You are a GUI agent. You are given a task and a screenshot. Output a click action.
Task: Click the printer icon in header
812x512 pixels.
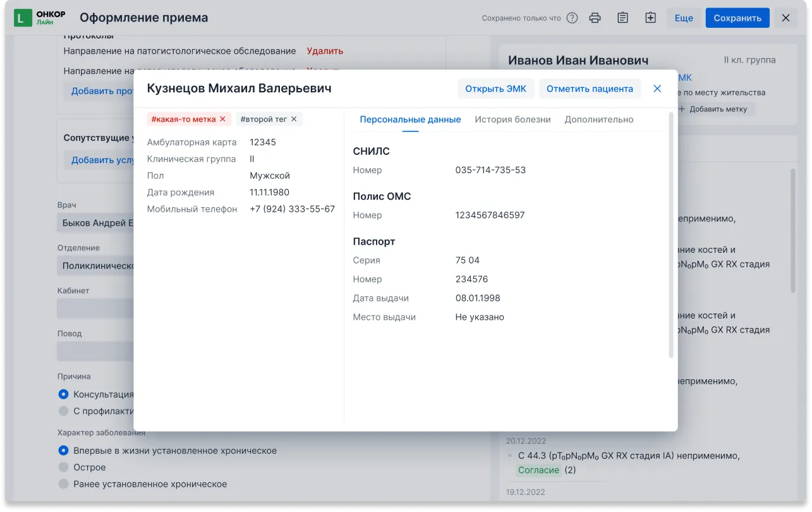point(595,18)
